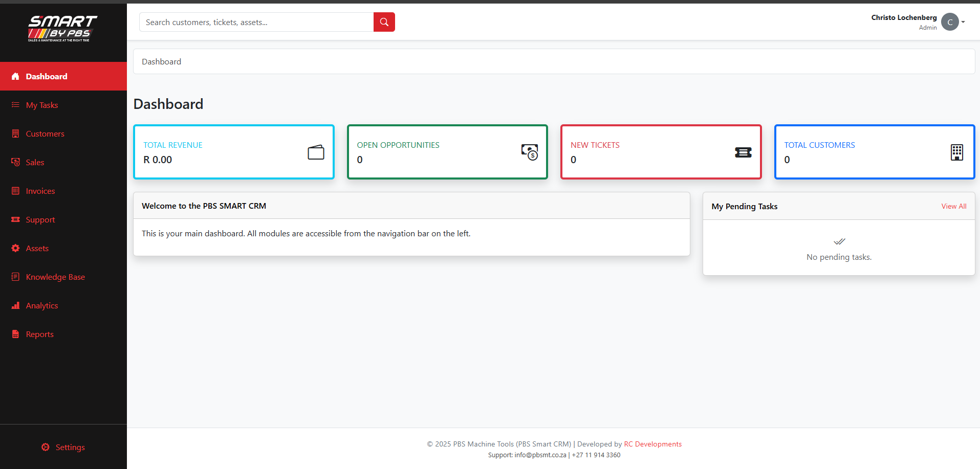This screenshot has height=469, width=980.
Task: Click the Reports file icon
Action: pos(15,334)
